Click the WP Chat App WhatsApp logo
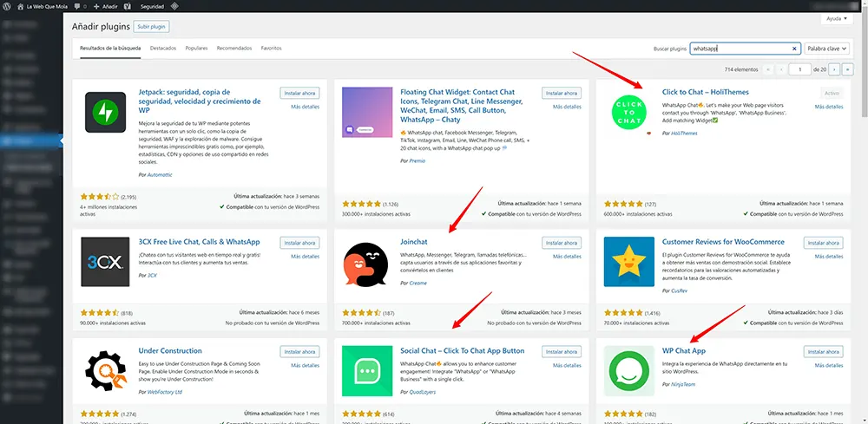The width and height of the screenshot is (868, 424). (x=628, y=371)
